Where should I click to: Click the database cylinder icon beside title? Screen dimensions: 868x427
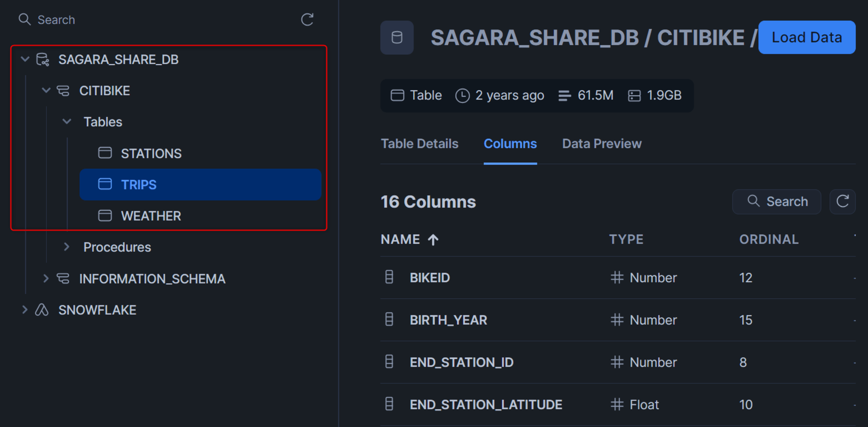(397, 37)
